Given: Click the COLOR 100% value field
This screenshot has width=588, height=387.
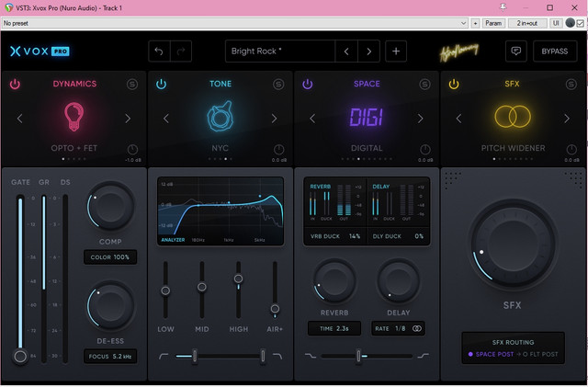Looking at the screenshot, I should [x=110, y=257].
